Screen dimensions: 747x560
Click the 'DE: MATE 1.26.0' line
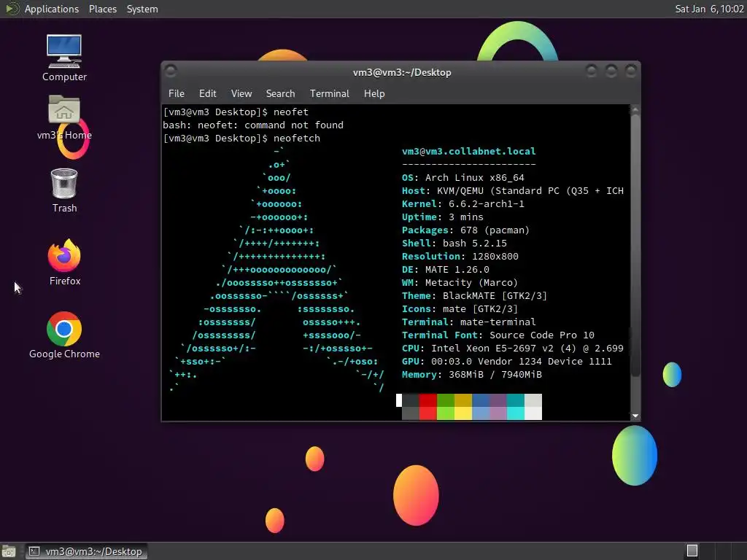tap(446, 270)
